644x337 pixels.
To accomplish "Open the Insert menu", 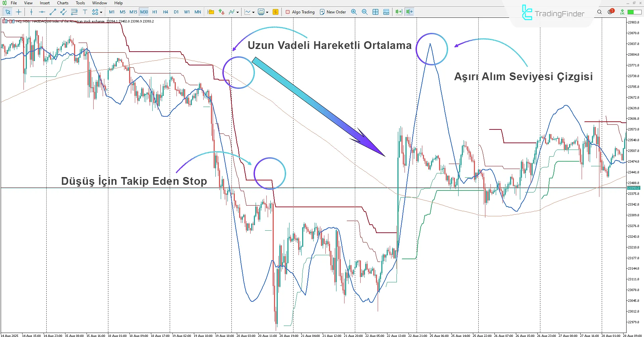I will point(45,3).
